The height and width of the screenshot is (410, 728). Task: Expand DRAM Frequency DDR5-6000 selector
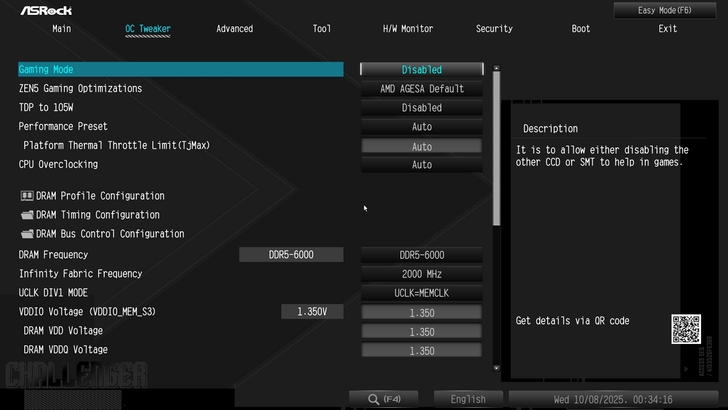[421, 255]
